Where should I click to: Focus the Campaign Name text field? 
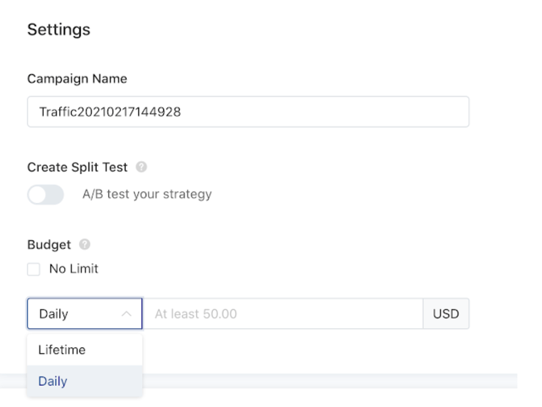point(248,112)
